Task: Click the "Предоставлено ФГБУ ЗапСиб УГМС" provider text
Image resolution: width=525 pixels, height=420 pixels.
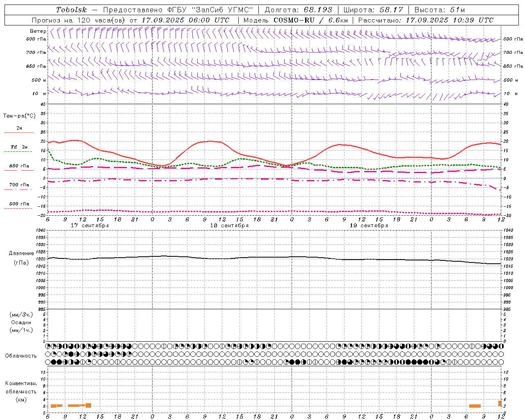Action: pos(178,10)
